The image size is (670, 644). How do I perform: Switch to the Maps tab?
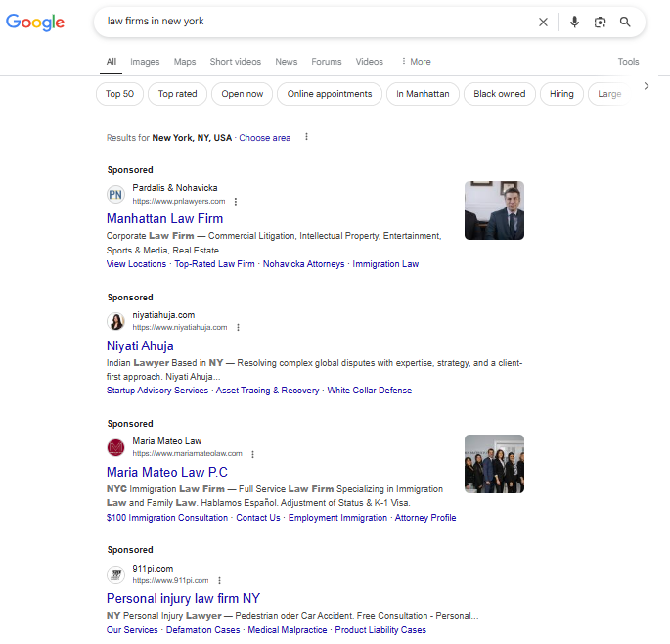[x=185, y=62]
